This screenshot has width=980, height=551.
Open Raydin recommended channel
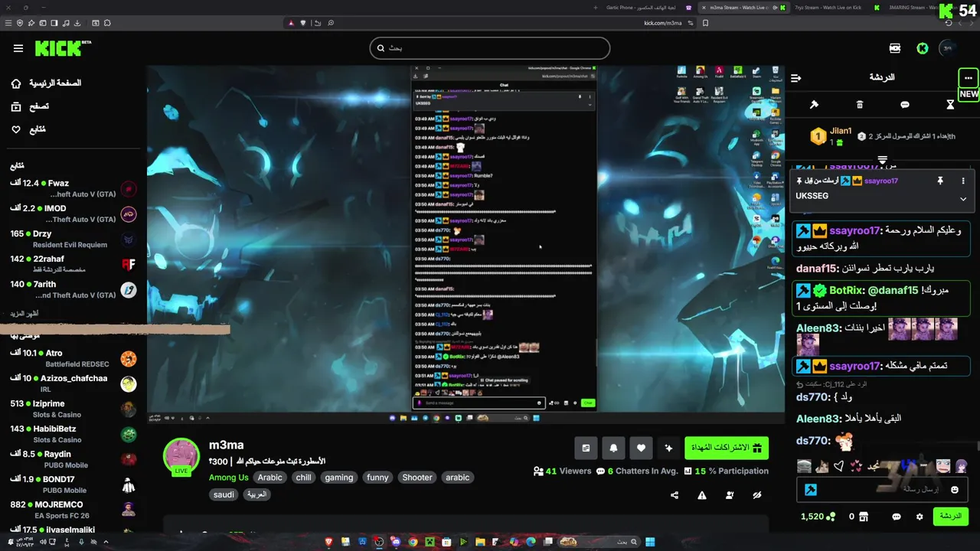(x=73, y=459)
